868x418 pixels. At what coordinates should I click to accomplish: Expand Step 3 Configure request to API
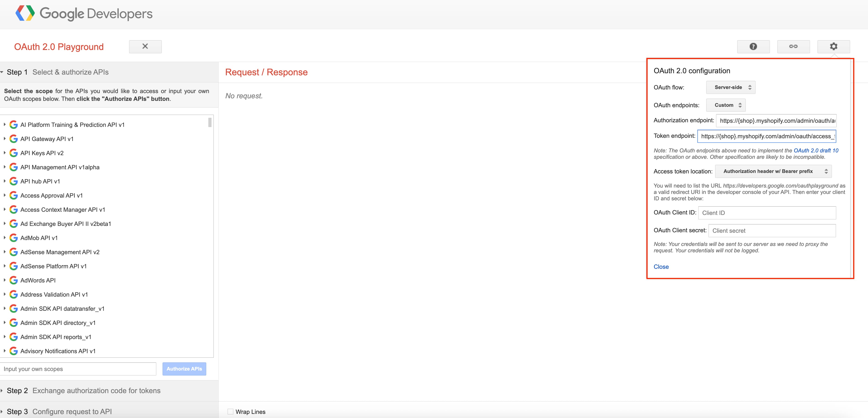109,412
